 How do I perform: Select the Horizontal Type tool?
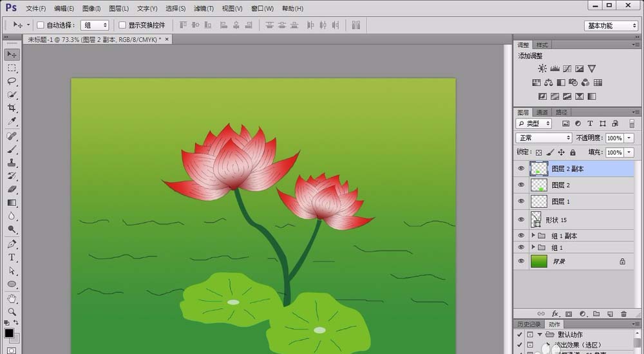tap(12, 257)
